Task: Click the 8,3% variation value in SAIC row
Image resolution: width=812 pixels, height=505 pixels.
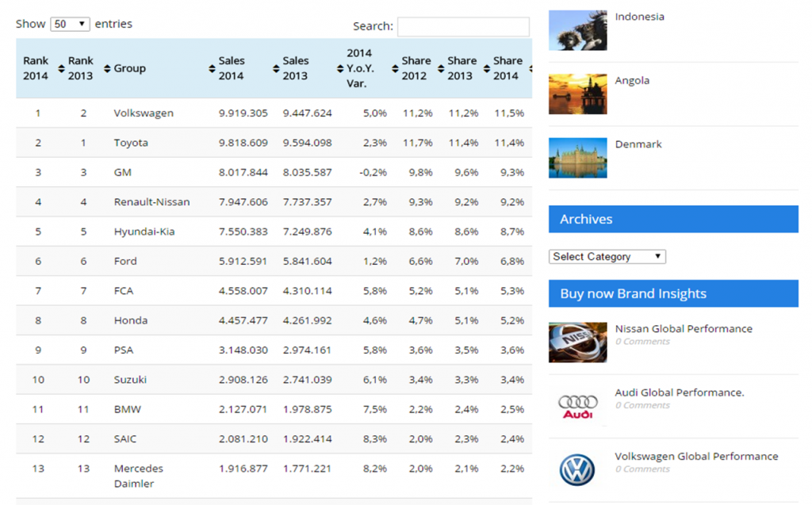Action: 375,438
